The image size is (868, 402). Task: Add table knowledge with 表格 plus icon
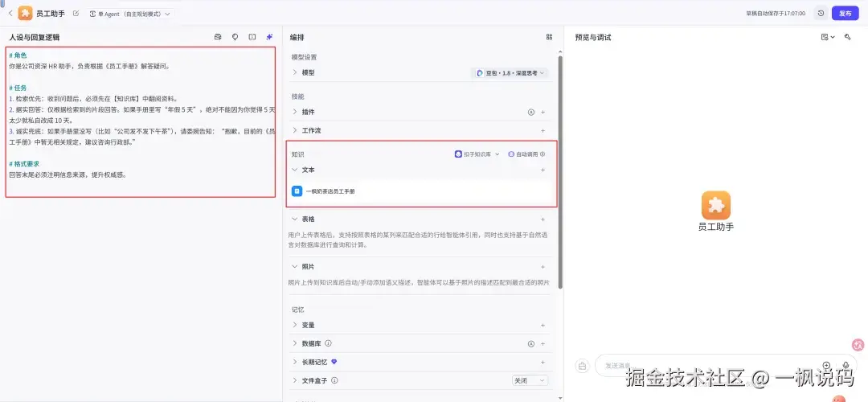point(543,219)
